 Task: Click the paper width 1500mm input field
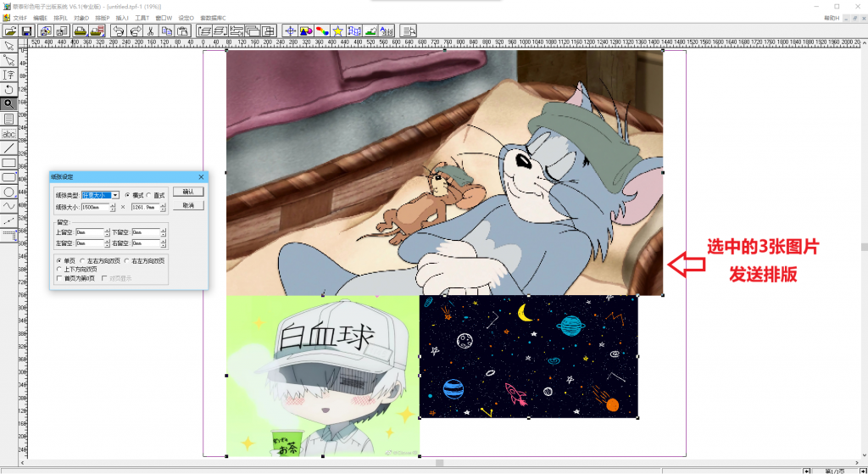pyautogui.click(x=95, y=207)
